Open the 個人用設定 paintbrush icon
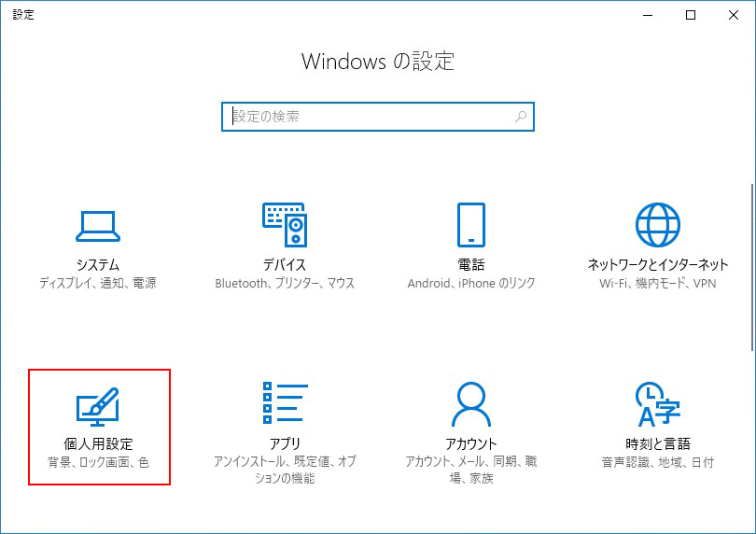Image resolution: width=756 pixels, height=534 pixels. click(98, 407)
